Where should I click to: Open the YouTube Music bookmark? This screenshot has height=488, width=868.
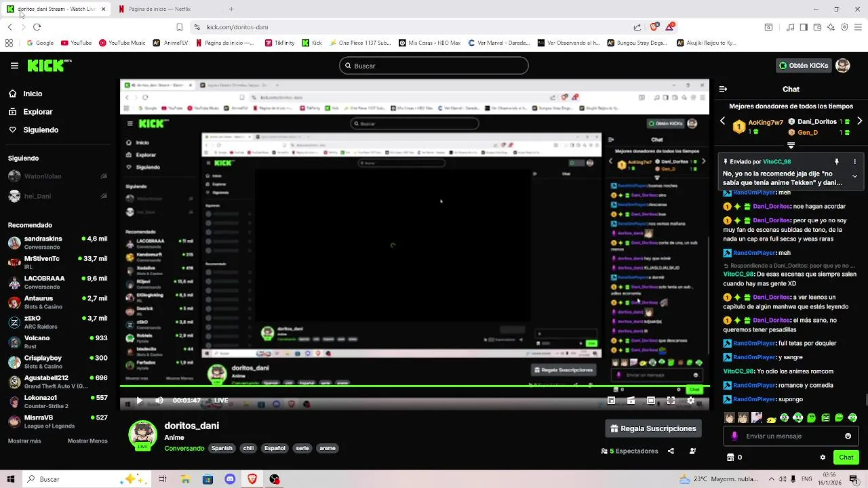pos(122,43)
